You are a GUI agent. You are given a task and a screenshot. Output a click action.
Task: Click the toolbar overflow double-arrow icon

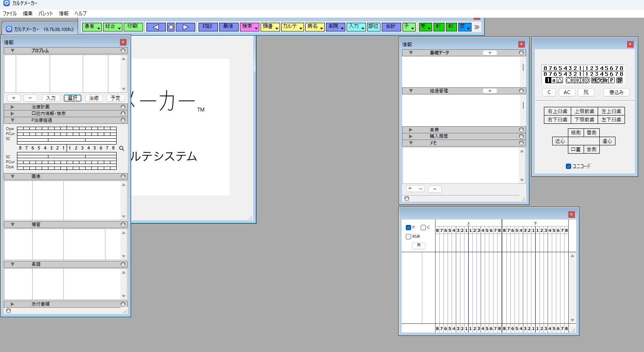tap(477, 27)
